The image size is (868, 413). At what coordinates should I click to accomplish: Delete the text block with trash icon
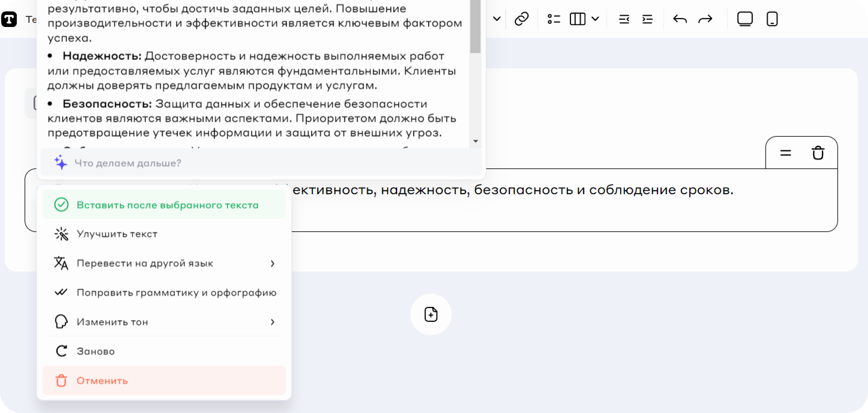click(x=818, y=153)
